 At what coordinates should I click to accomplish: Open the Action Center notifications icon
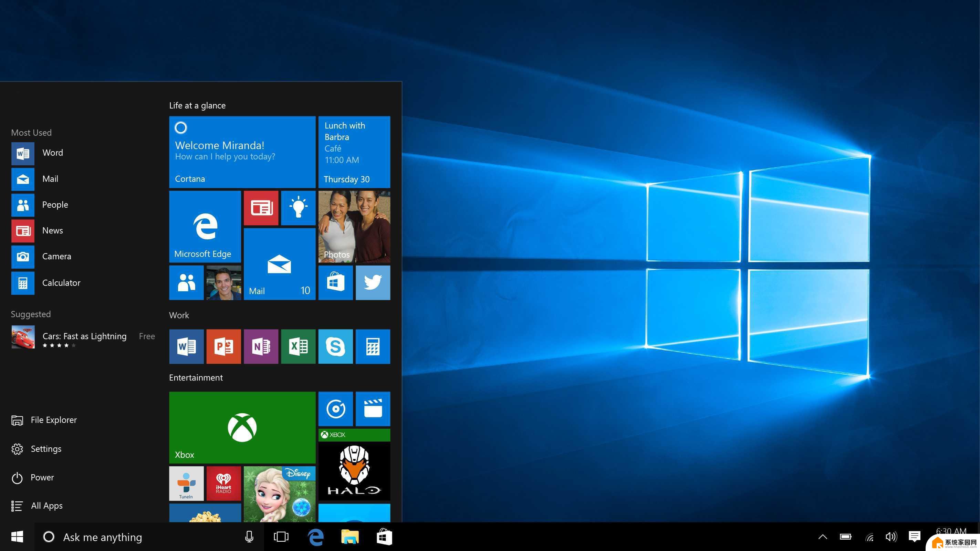point(915,537)
